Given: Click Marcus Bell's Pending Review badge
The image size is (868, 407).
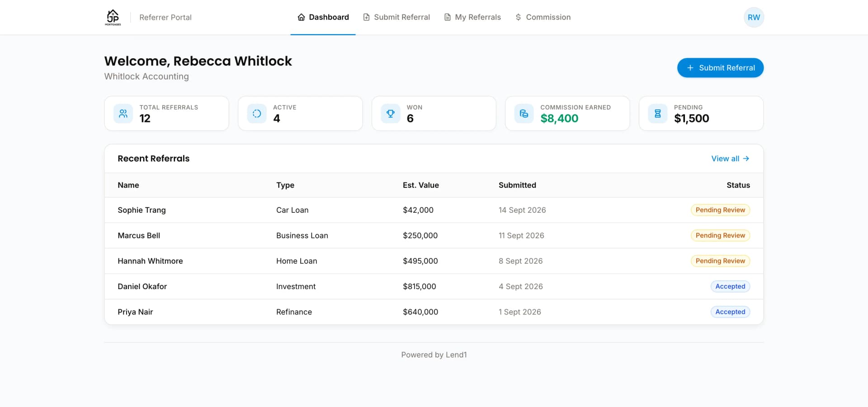Looking at the screenshot, I should pos(720,235).
